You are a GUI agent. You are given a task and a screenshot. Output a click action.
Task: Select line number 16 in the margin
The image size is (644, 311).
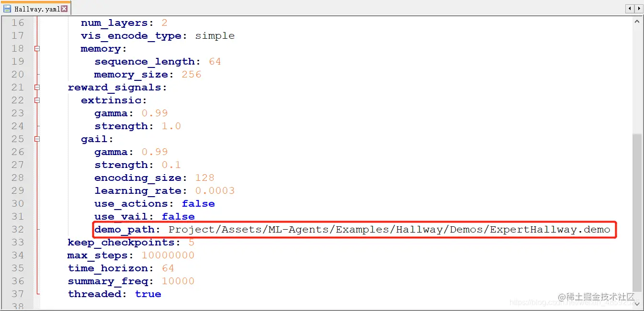17,22
